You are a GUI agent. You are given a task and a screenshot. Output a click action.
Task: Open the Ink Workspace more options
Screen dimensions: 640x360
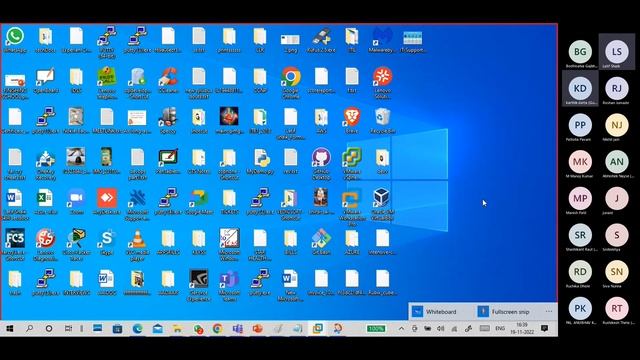pos(549,311)
